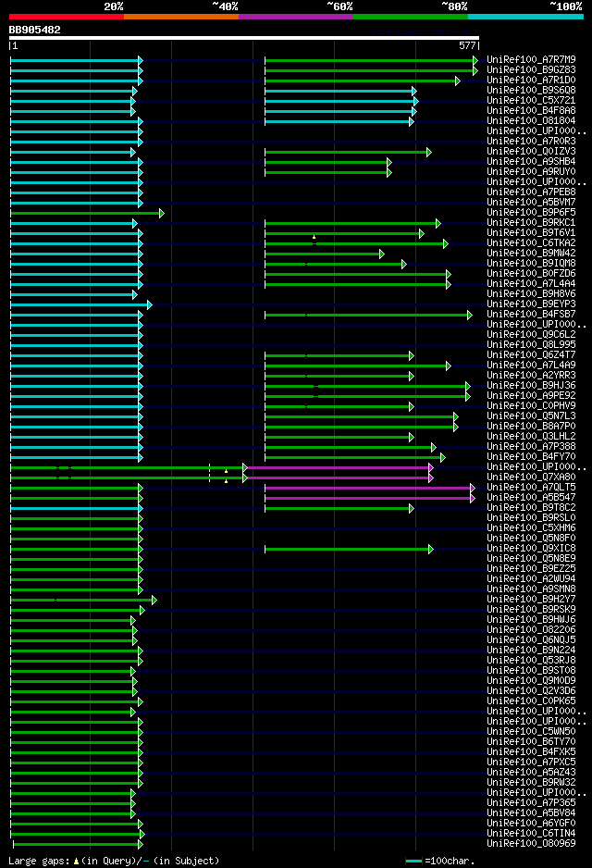Open hit UniRef100_B9RKC1

tap(531, 222)
